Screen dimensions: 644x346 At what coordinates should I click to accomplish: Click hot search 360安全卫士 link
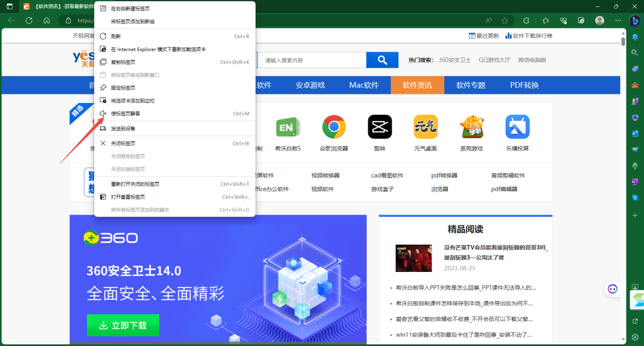pyautogui.click(x=455, y=60)
